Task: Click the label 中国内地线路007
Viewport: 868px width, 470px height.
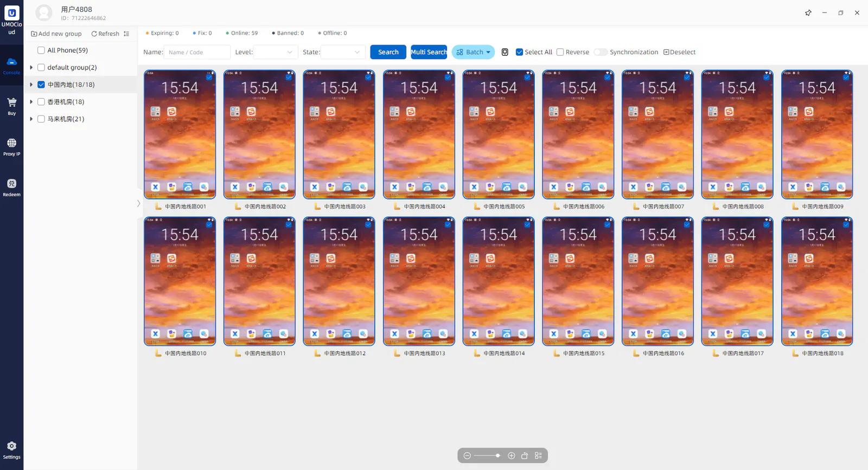Action: point(663,207)
